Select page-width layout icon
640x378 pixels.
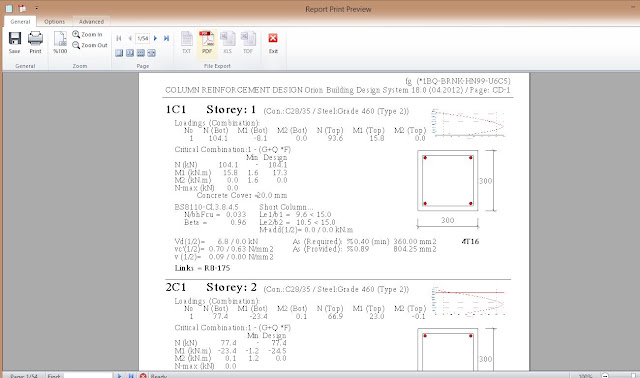click(151, 53)
